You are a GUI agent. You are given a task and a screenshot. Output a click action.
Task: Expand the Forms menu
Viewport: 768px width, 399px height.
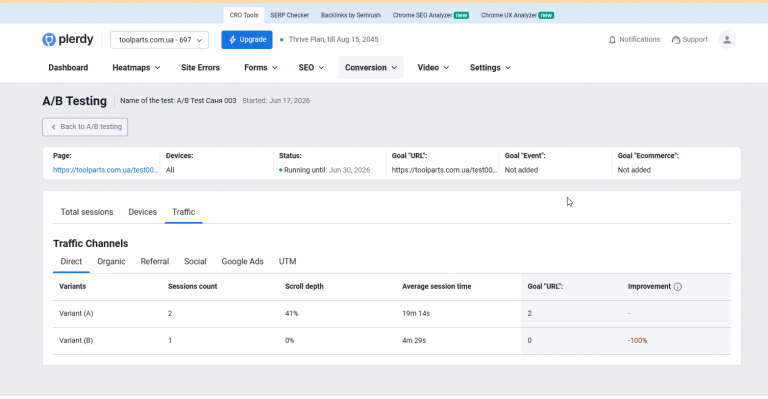(x=261, y=68)
